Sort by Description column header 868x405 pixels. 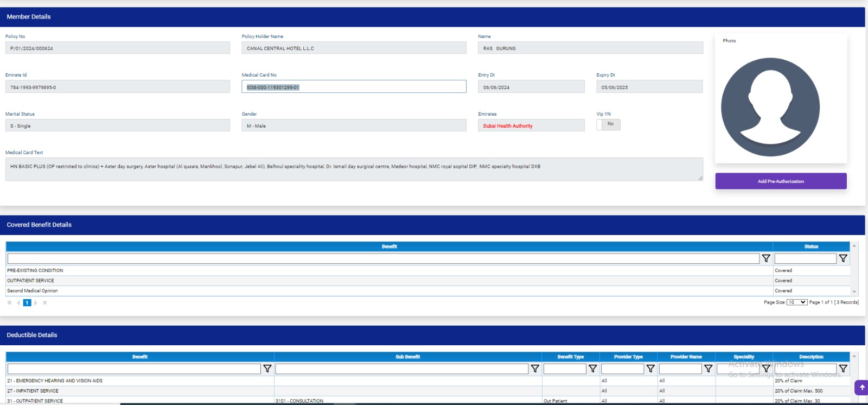[811, 357]
